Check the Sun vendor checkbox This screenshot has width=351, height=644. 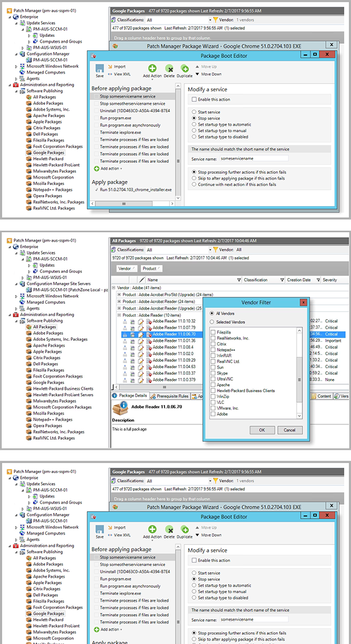(213, 367)
